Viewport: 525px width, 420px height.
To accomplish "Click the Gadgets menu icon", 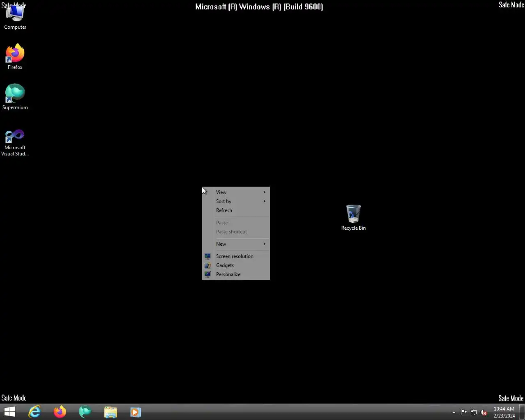I will [208, 265].
